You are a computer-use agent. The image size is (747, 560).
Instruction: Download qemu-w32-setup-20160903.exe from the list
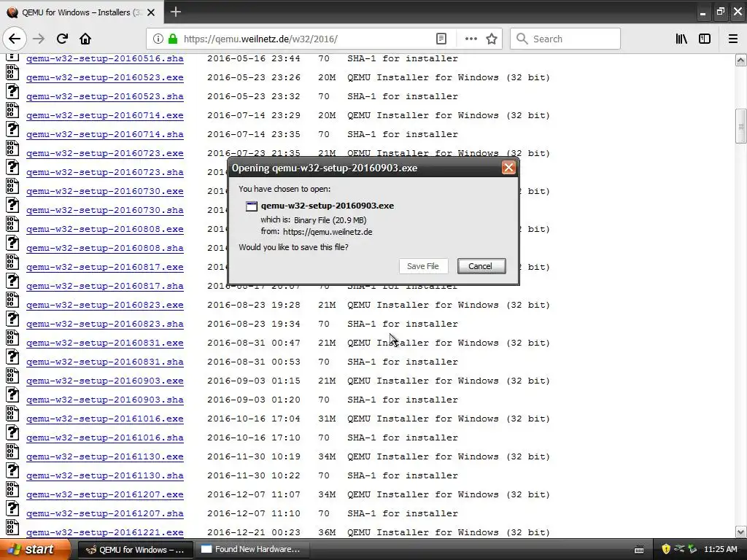[105, 381]
